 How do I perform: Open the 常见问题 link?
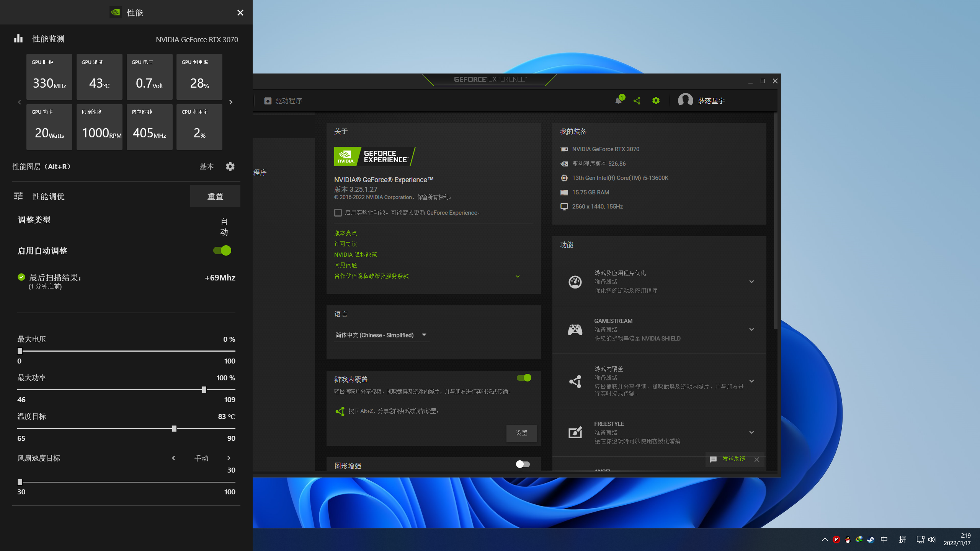tap(345, 265)
